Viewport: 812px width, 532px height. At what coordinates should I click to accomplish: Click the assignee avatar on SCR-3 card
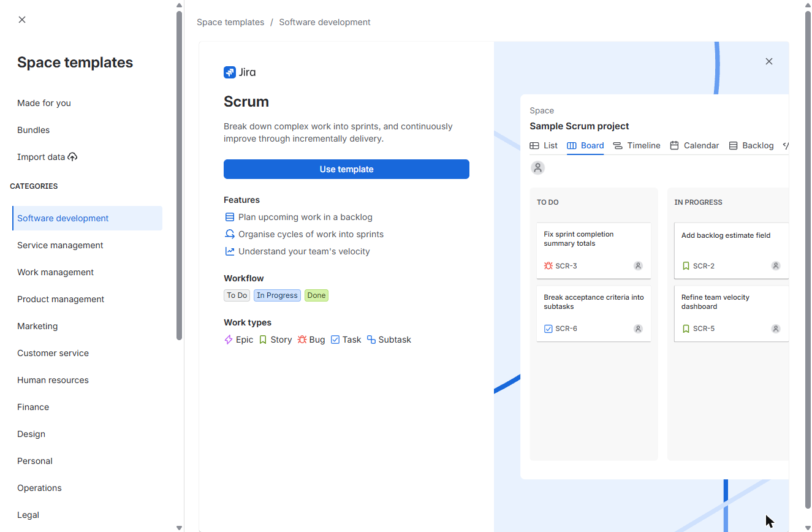pyautogui.click(x=638, y=266)
